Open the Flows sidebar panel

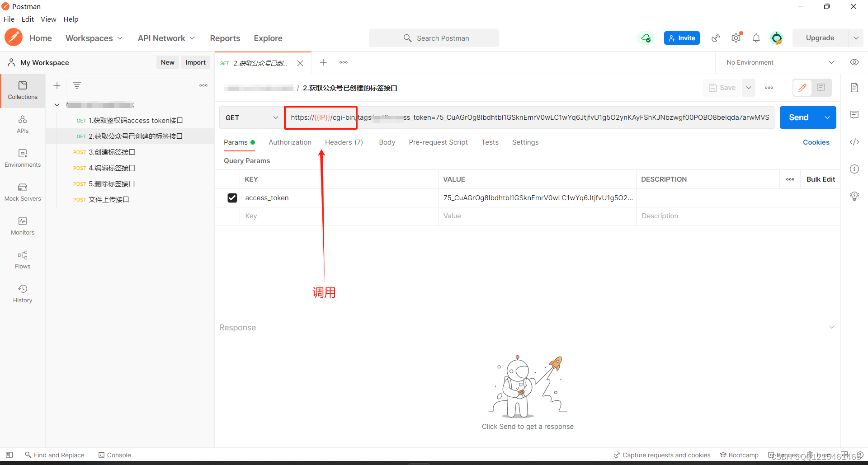point(23,260)
